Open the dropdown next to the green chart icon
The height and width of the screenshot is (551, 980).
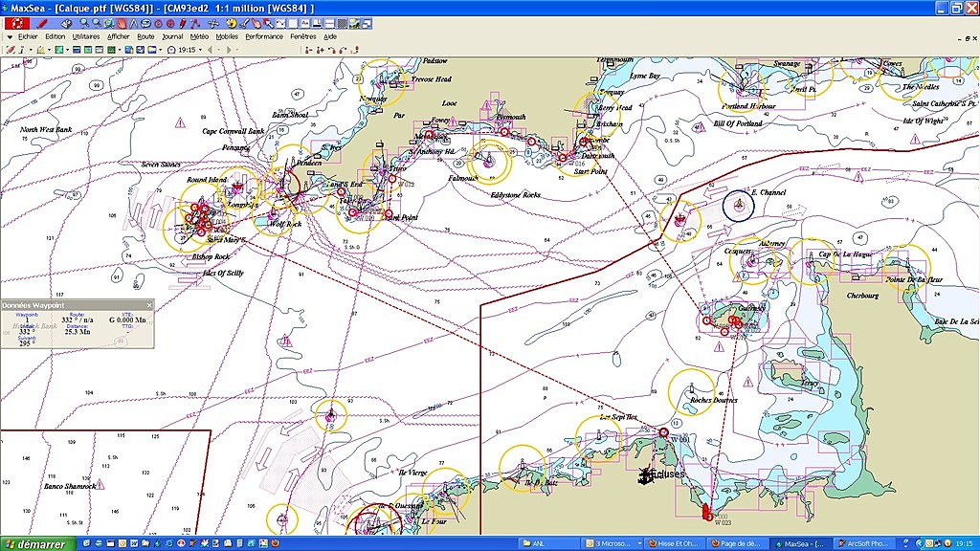pyautogui.click(x=68, y=50)
